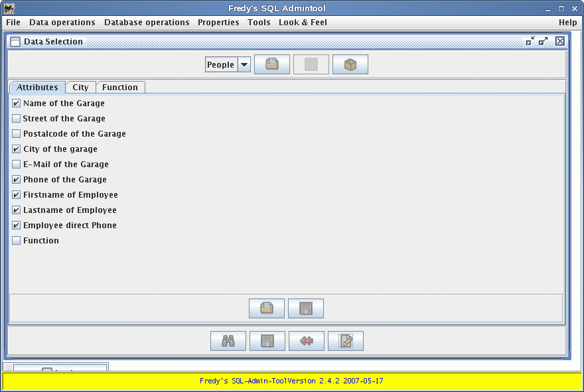Image resolution: width=584 pixels, height=392 pixels.
Task: Click the pencil edit document button
Action: 345,341
